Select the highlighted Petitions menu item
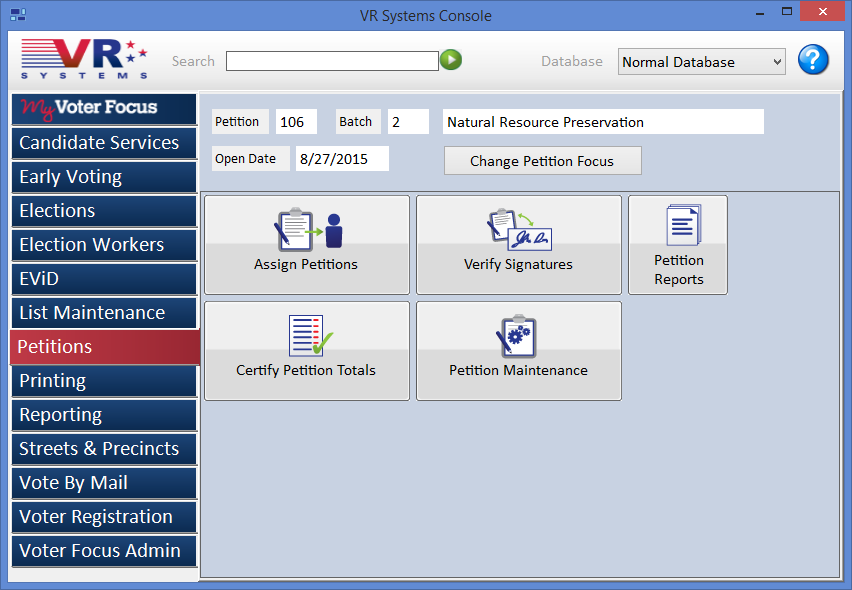852x590 pixels. [105, 347]
